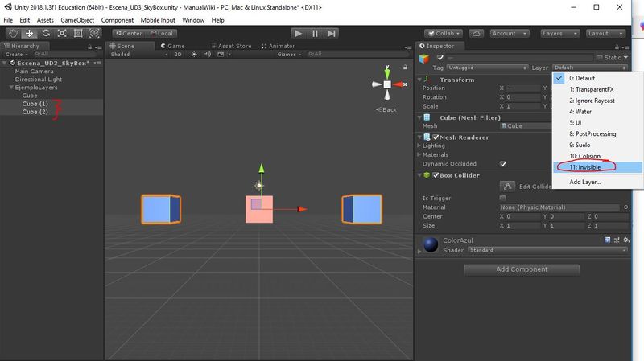Screen dimensions: 644x361
Task: Select Cube (2) in Hierarchy
Action: coord(35,112)
